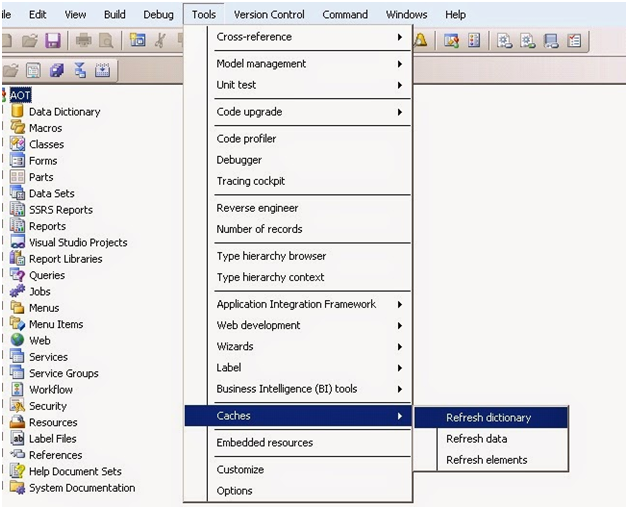This screenshot has height=509, width=628.
Task: Expand the Application Integration Framework submenu arrow
Action: (399, 304)
